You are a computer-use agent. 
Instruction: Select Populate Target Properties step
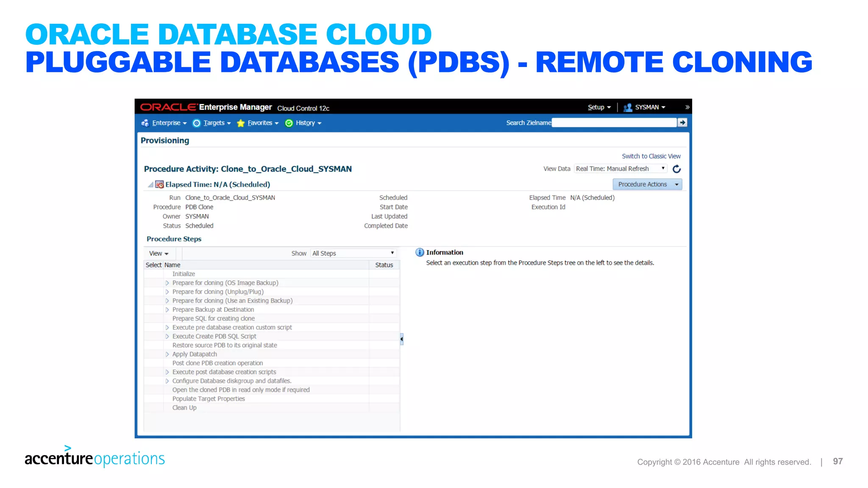point(209,399)
